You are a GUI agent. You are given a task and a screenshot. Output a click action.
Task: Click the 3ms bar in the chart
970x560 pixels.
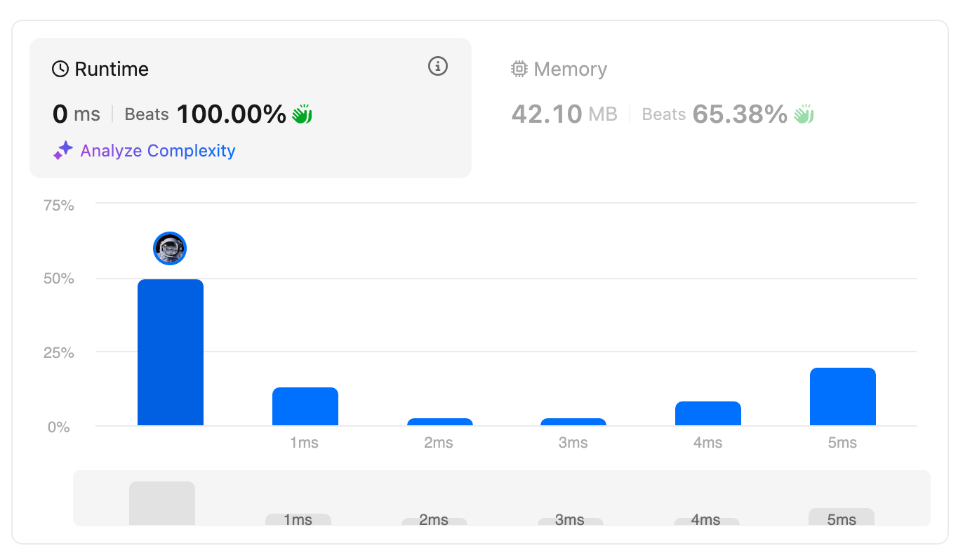coord(573,422)
